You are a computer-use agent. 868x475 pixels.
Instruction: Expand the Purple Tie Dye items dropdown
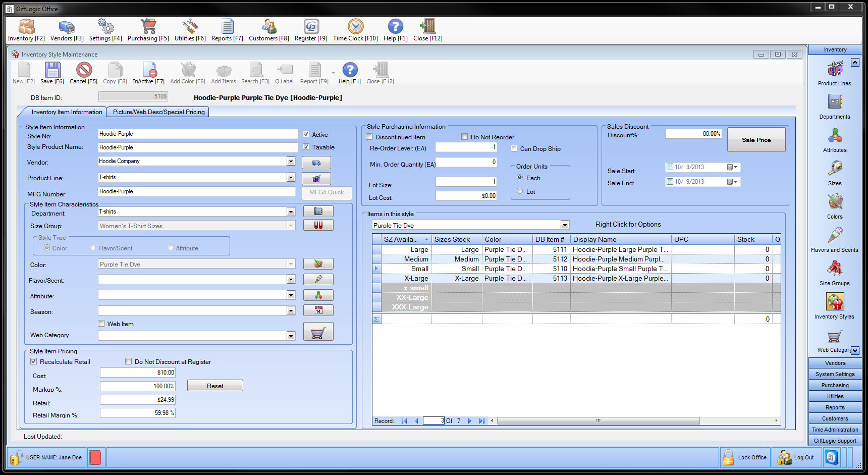[565, 225]
